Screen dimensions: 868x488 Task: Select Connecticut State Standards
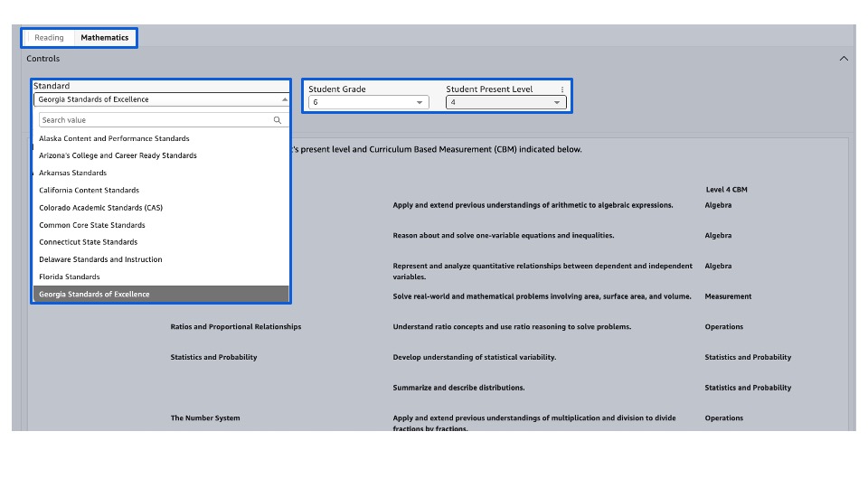[88, 242]
